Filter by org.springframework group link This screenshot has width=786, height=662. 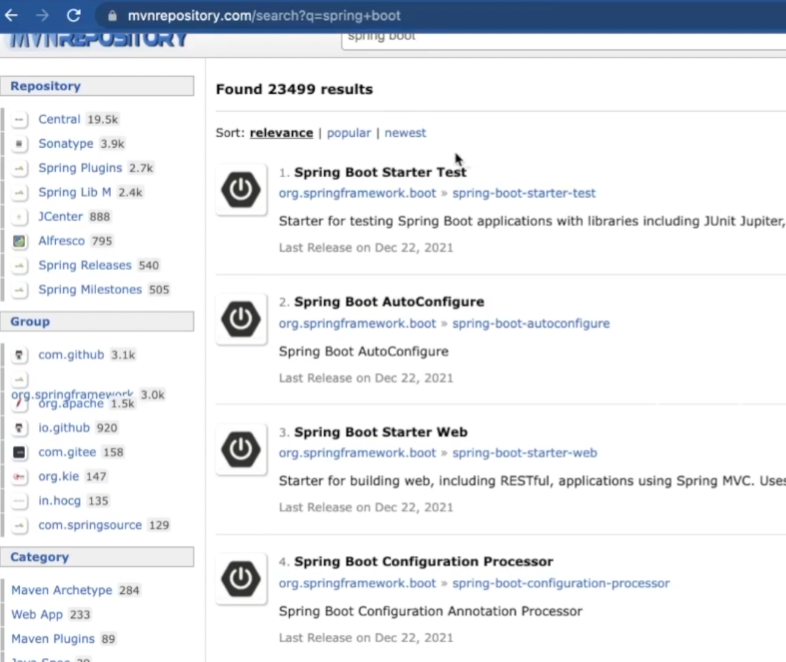point(72,394)
